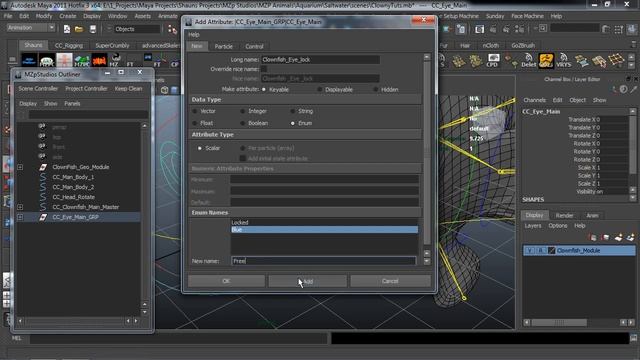Click the orange flame shelf icon
Screen dimensions: 640x360
coord(99,60)
